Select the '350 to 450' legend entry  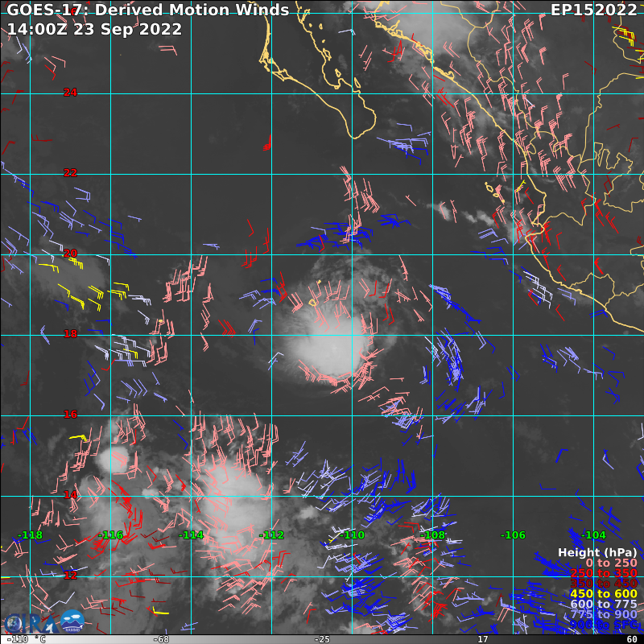604,584
